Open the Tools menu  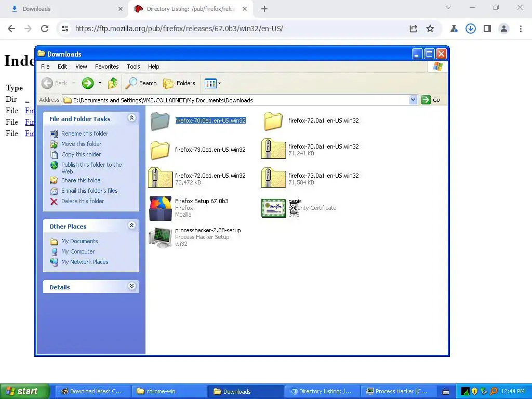[134, 66]
